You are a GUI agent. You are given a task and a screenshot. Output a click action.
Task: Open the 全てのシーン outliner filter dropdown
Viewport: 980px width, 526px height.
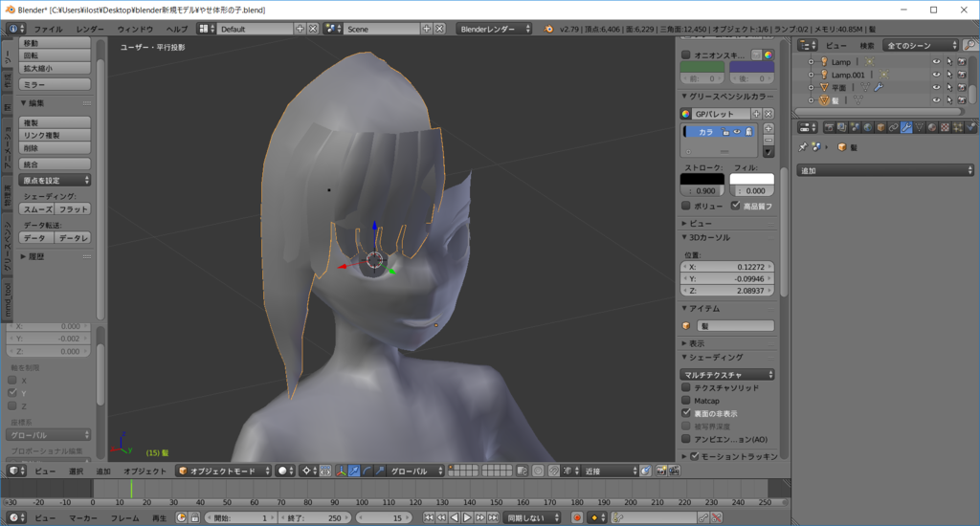921,45
